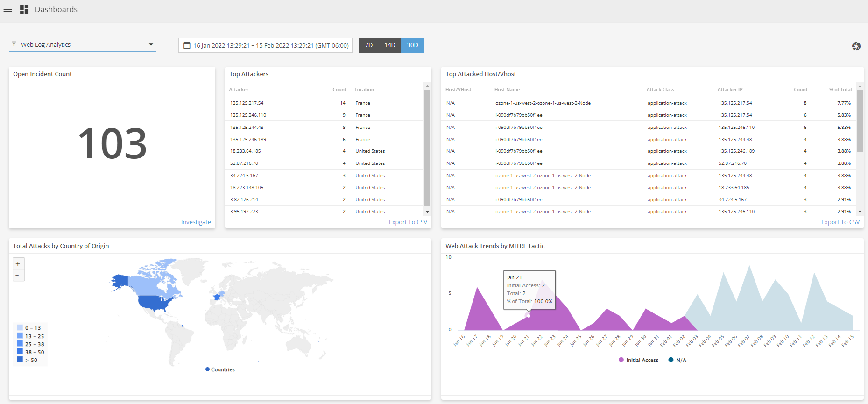Click the Investigate link
Viewport: 868px width, 404px height.
196,222
